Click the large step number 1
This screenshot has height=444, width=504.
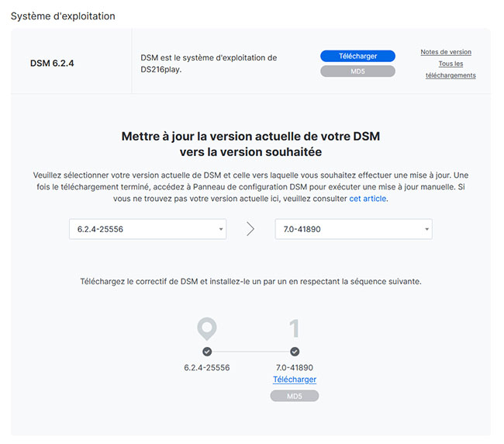click(x=295, y=328)
